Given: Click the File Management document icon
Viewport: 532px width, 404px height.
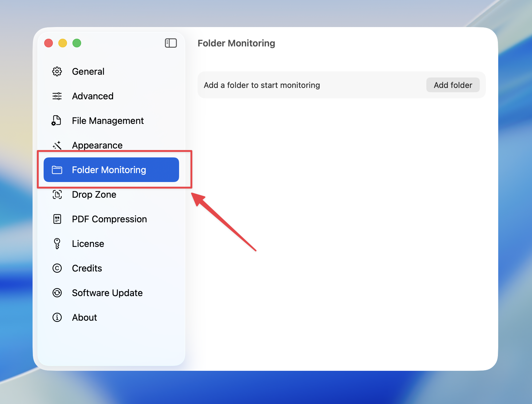Looking at the screenshot, I should 57,121.
